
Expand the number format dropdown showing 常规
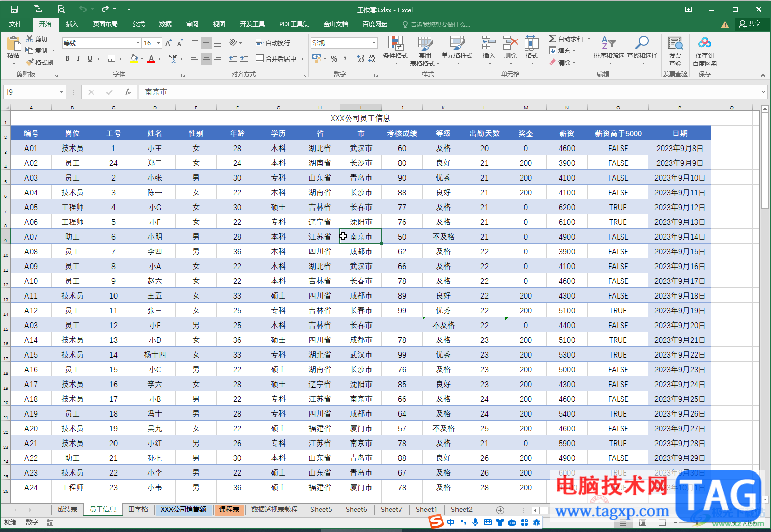point(374,43)
